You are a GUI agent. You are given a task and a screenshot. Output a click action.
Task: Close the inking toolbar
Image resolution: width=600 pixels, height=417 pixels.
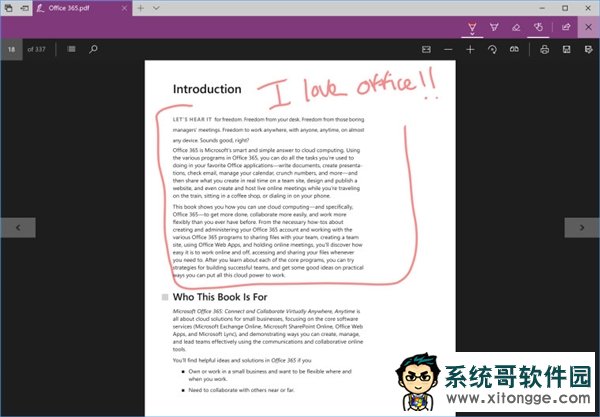click(x=589, y=27)
